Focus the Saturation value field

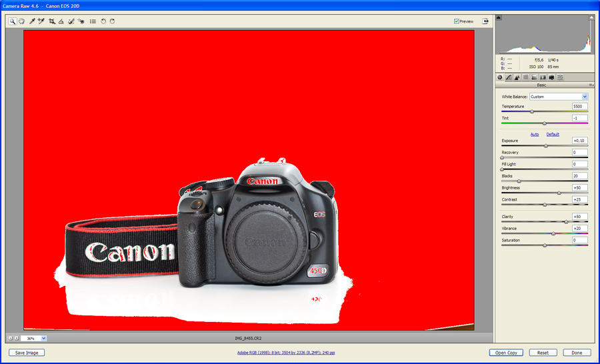click(x=580, y=241)
